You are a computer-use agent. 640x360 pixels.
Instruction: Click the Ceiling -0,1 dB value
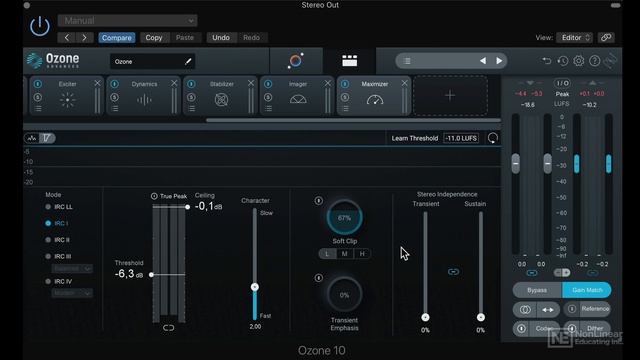click(x=209, y=207)
